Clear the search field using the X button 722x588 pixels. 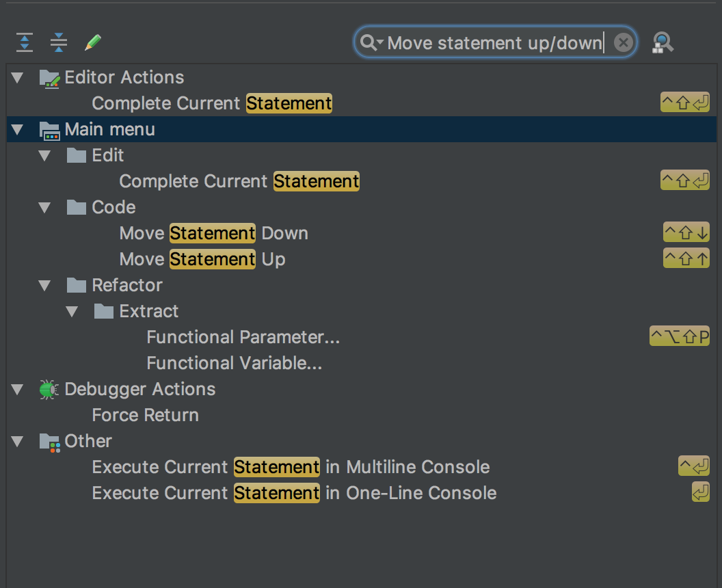[x=622, y=42]
